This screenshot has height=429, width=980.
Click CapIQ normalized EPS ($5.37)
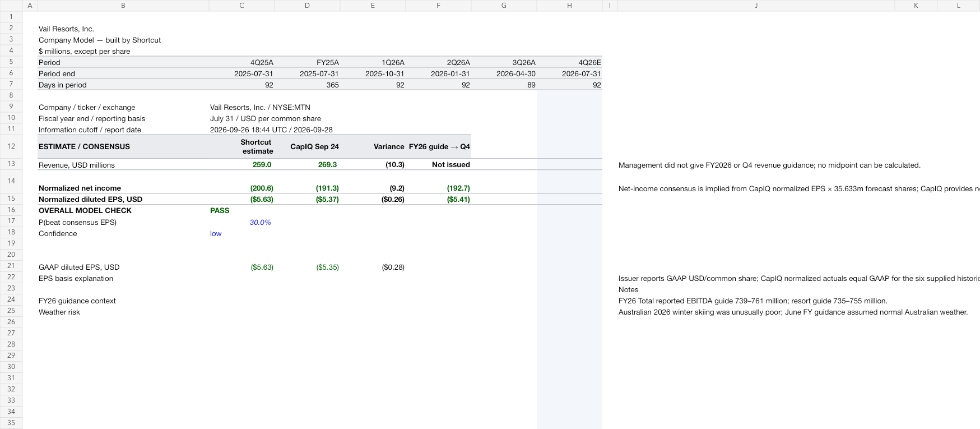[307, 199]
